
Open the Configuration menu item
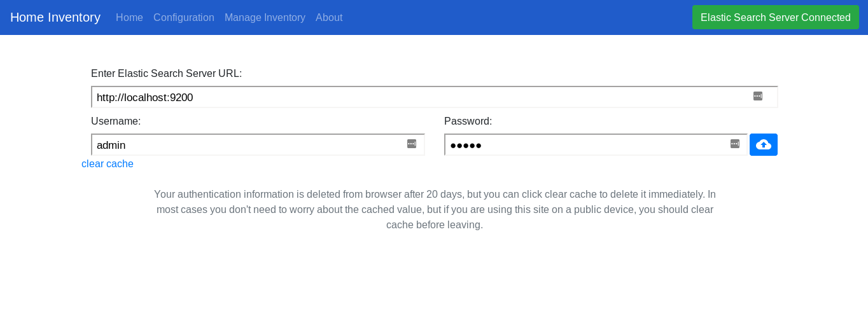(184, 18)
